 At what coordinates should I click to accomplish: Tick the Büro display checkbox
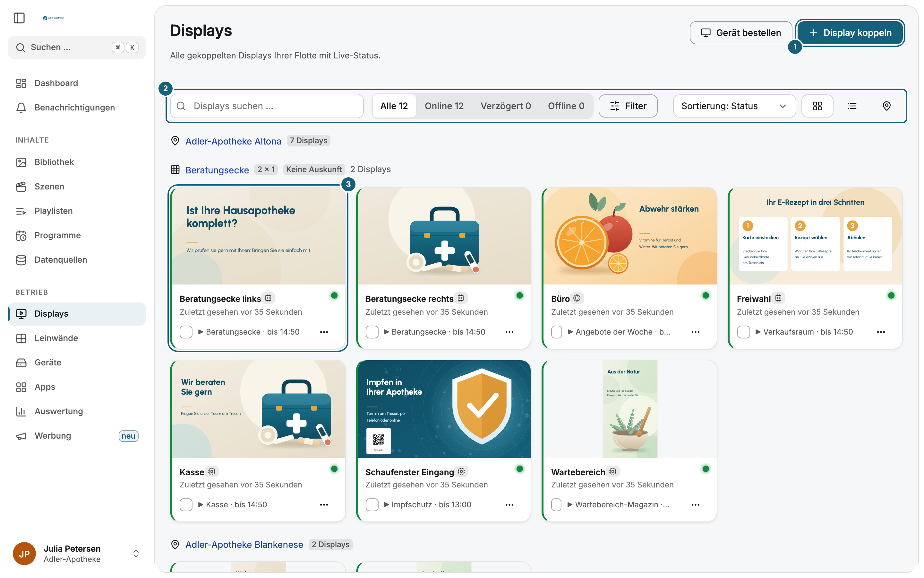tap(556, 332)
